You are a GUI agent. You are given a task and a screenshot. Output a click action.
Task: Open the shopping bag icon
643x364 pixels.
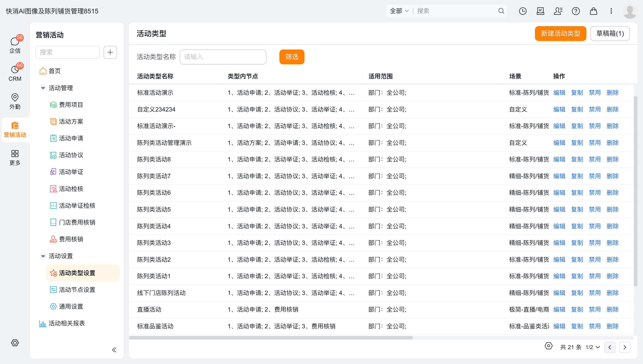click(593, 11)
